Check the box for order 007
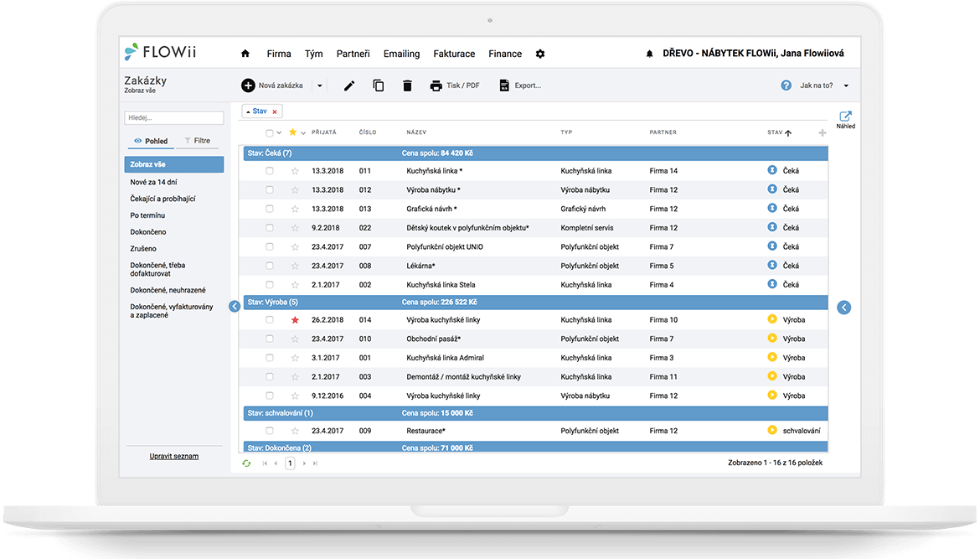Viewport: 980px width, 559px height. pyautogui.click(x=270, y=247)
